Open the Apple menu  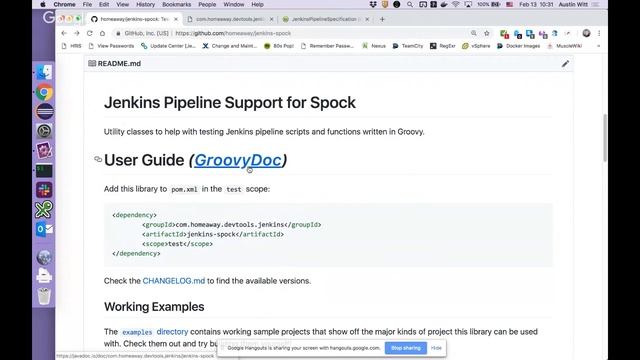(43, 4)
